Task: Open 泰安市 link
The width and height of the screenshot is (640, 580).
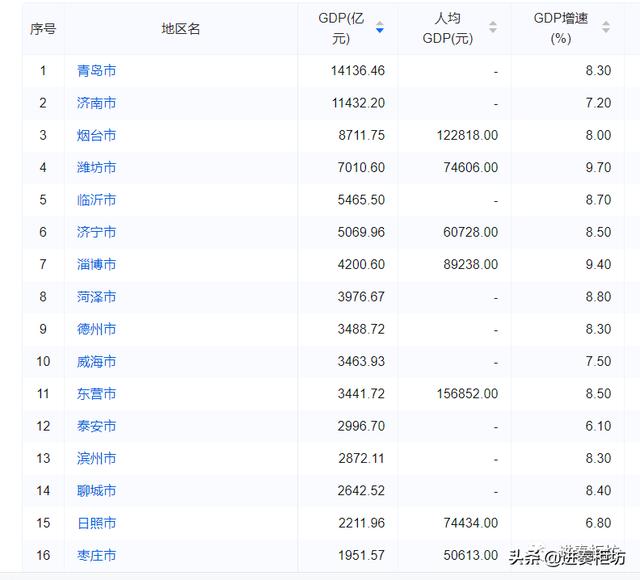Action: coord(96,426)
